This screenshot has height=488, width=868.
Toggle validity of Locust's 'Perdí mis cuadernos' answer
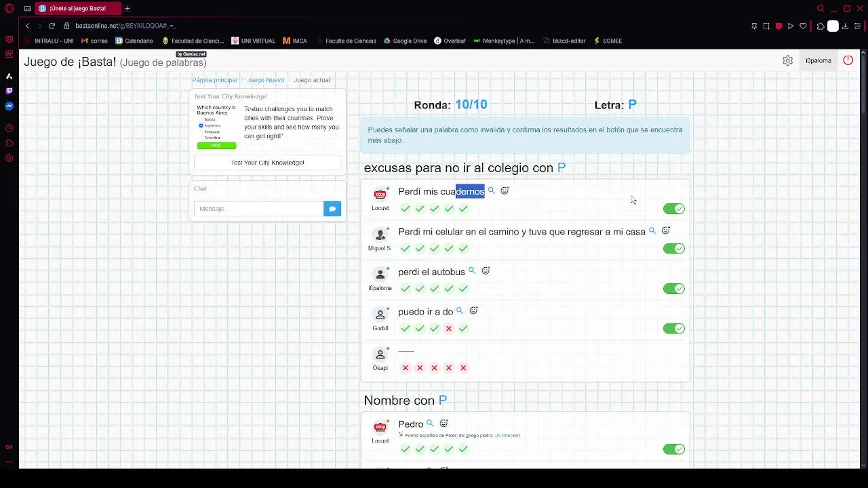[x=674, y=209]
